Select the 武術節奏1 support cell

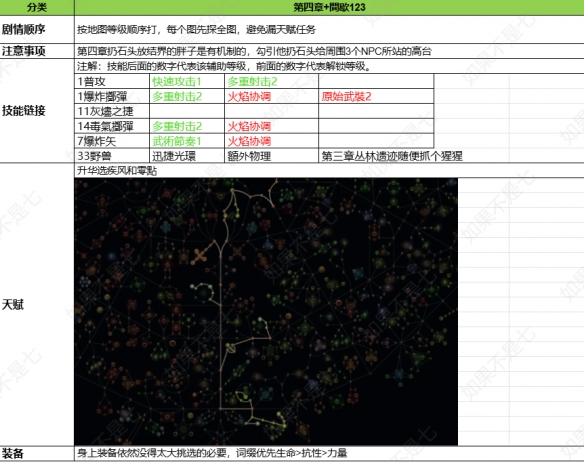187,141
